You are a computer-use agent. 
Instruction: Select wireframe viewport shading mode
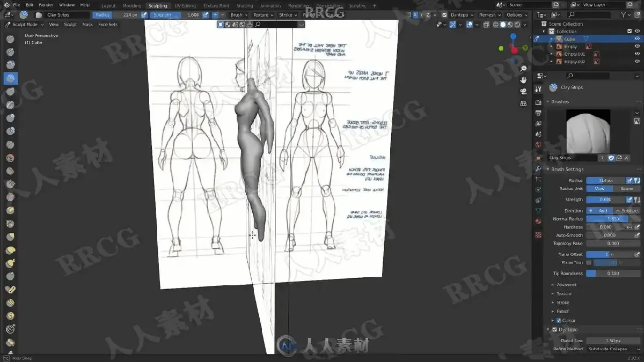tap(495, 24)
